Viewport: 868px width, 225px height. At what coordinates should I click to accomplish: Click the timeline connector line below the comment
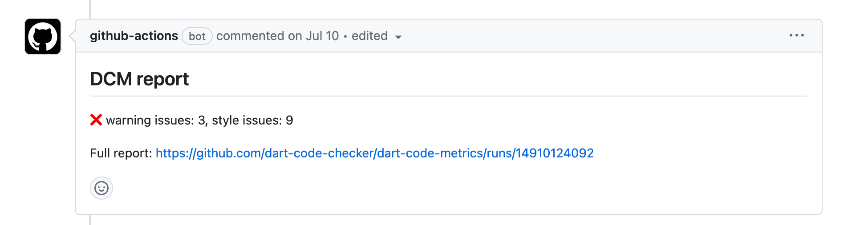(x=90, y=220)
